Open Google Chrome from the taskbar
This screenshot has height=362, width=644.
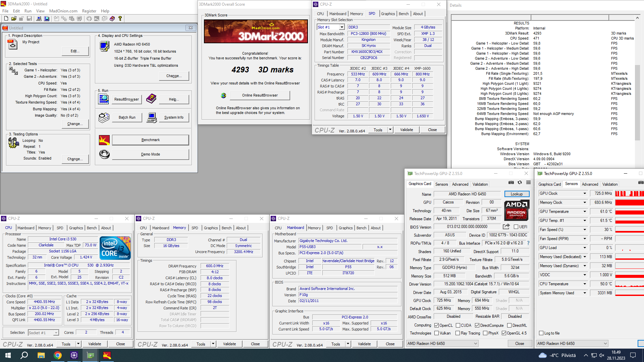58,355
